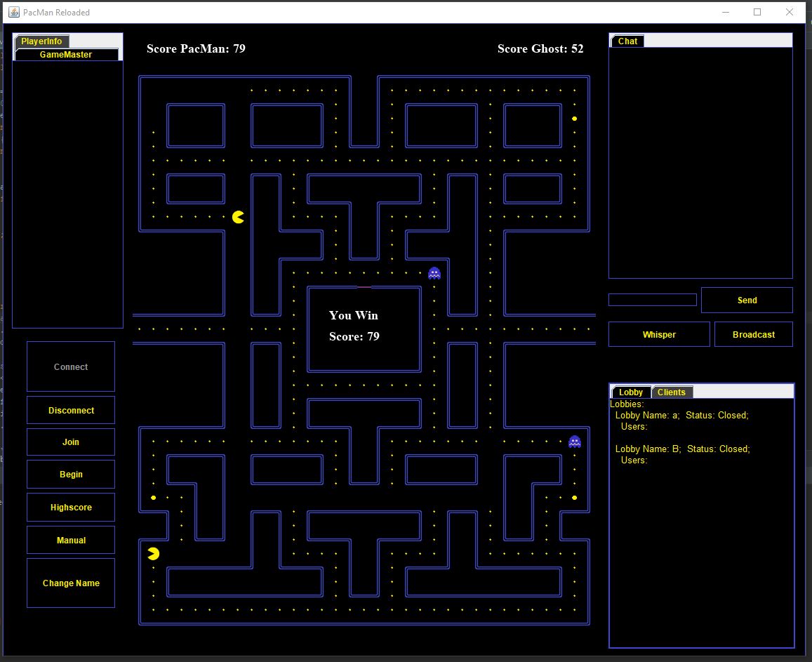Viewport: 812px width, 662px height.
Task: Click the purple ghost on the maze's right side
Action: 573,441
